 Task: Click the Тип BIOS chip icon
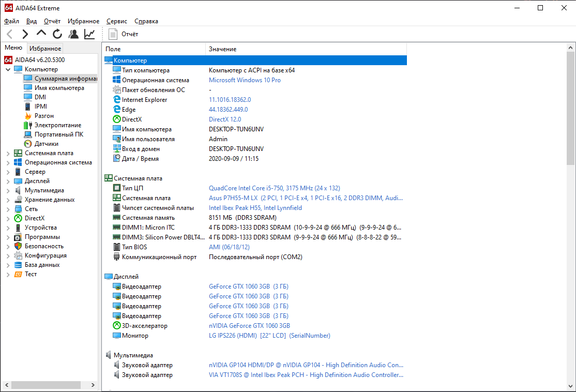pos(116,247)
